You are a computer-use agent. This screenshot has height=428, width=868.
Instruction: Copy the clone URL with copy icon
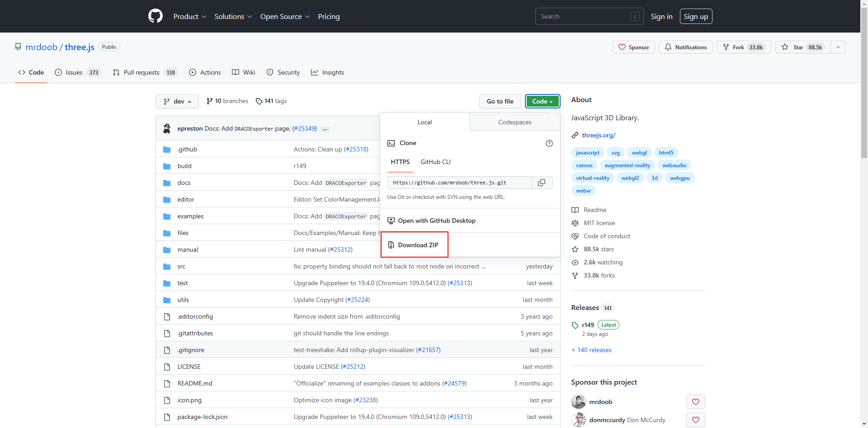(x=542, y=183)
